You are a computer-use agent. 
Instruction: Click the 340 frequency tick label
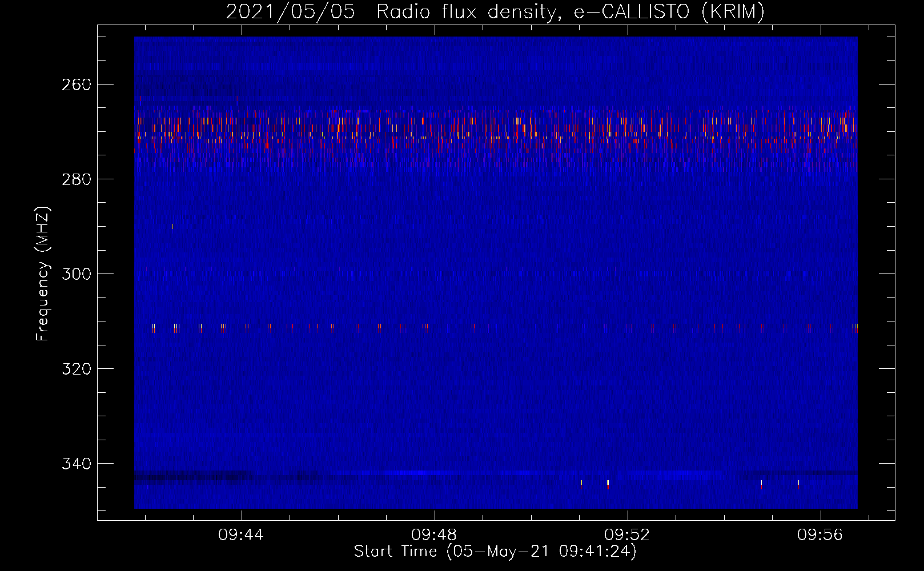77,464
